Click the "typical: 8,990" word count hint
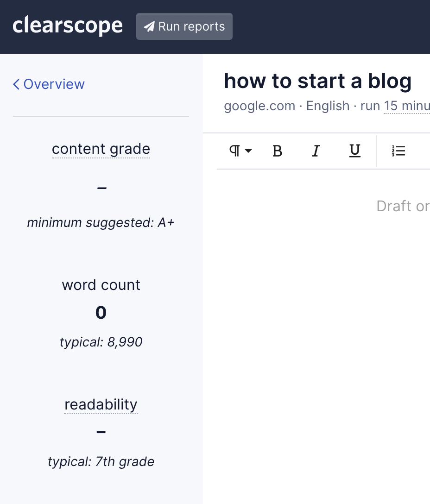The height and width of the screenshot is (504, 430). click(101, 342)
